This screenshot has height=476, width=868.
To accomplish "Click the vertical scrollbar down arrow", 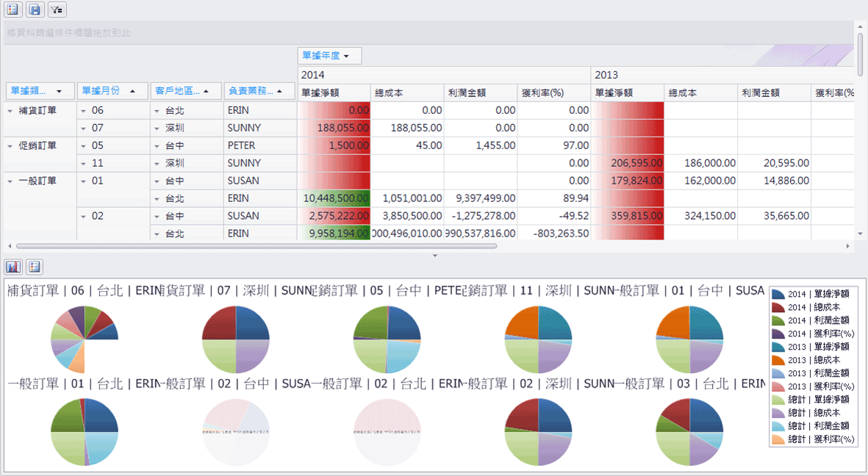I will click(860, 234).
